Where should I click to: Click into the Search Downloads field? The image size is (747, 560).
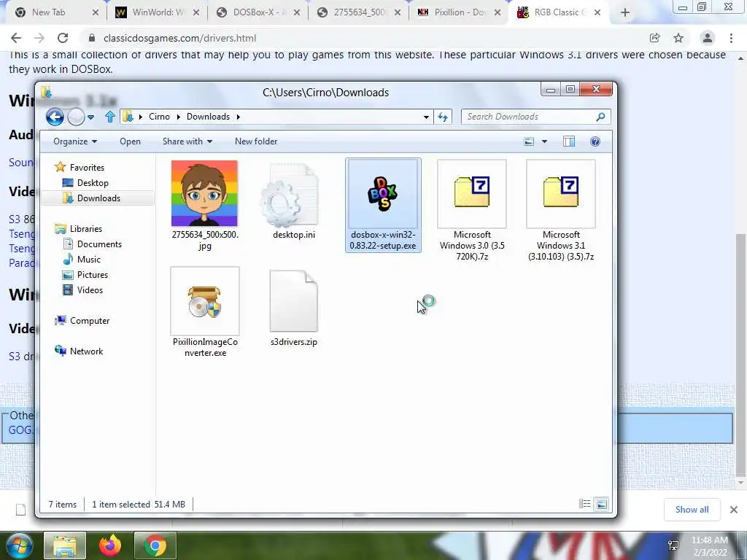(x=535, y=117)
